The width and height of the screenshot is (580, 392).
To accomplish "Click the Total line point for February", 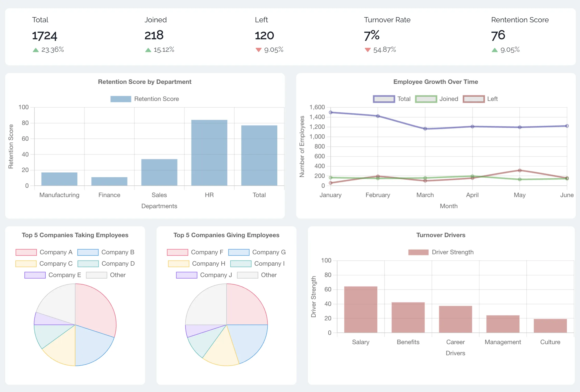I will coord(378,116).
